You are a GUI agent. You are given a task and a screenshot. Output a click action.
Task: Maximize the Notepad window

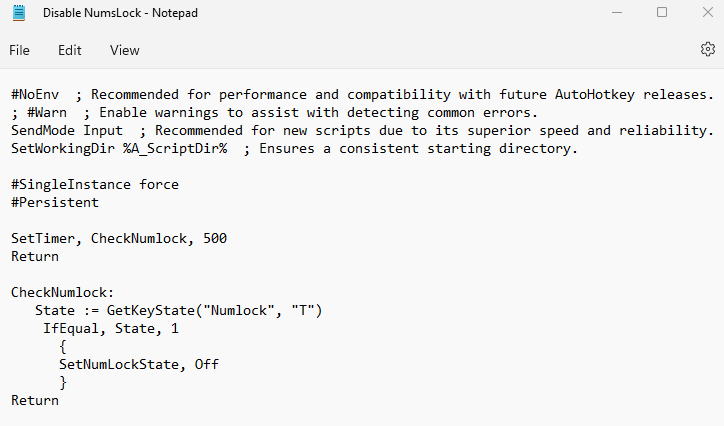click(662, 13)
